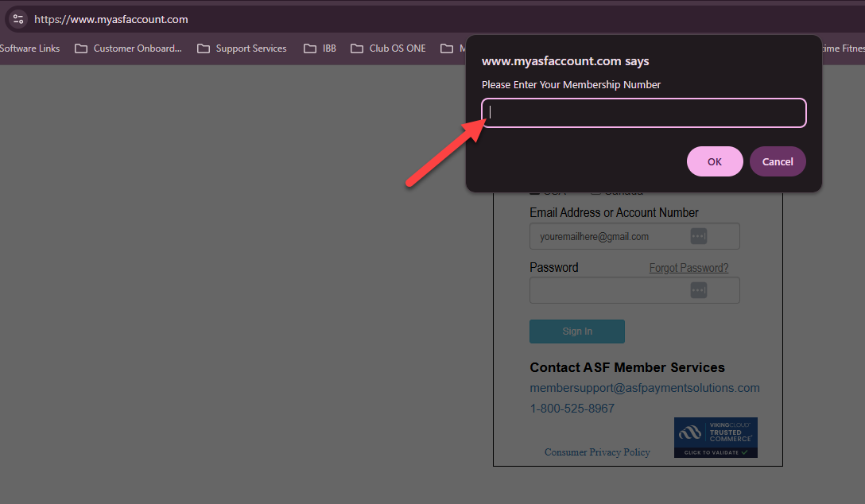865x504 pixels.
Task: Click the email address or account number field
Action: point(634,236)
